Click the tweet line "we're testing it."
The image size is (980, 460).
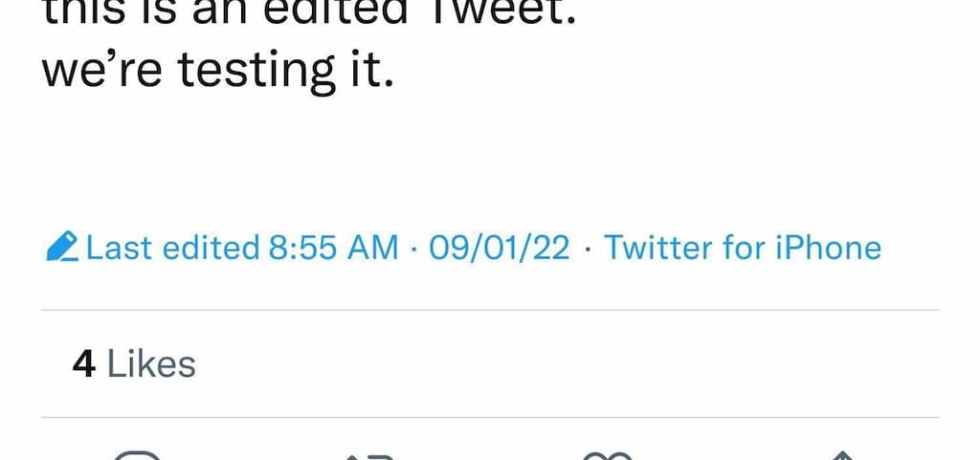point(216,74)
